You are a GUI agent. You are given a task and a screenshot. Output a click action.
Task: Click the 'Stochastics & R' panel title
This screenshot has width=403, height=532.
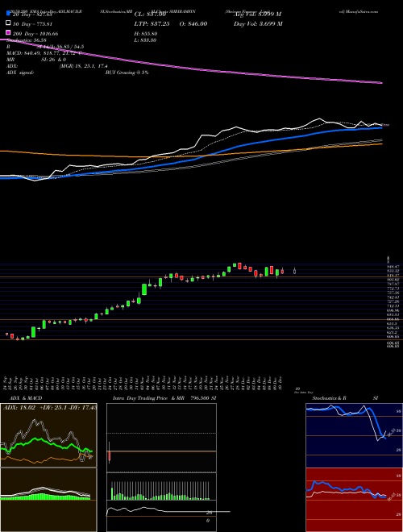click(329, 398)
